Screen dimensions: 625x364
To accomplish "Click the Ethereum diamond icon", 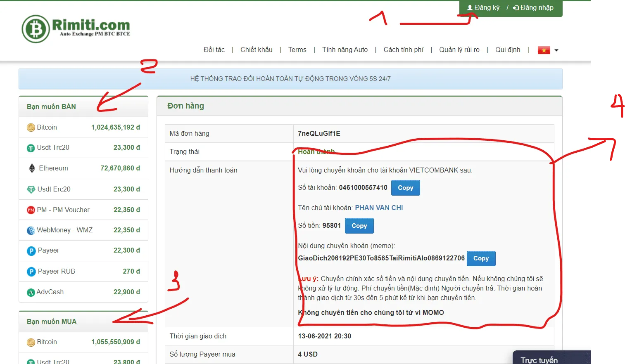I will point(32,168).
